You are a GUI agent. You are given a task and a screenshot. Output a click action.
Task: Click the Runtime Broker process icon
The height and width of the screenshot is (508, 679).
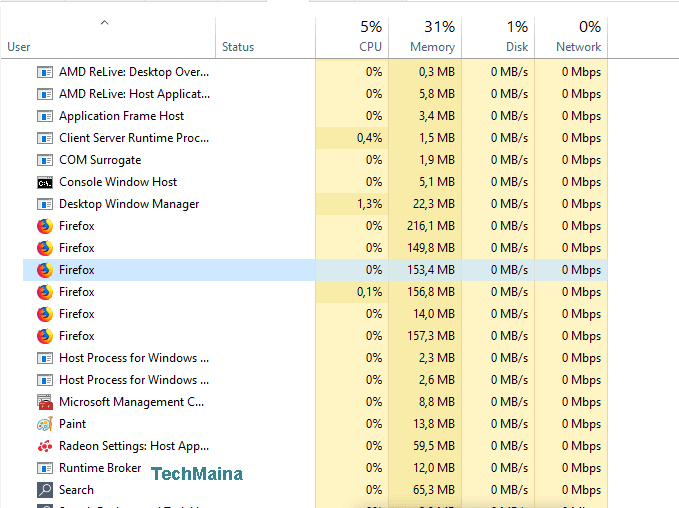click(45, 468)
